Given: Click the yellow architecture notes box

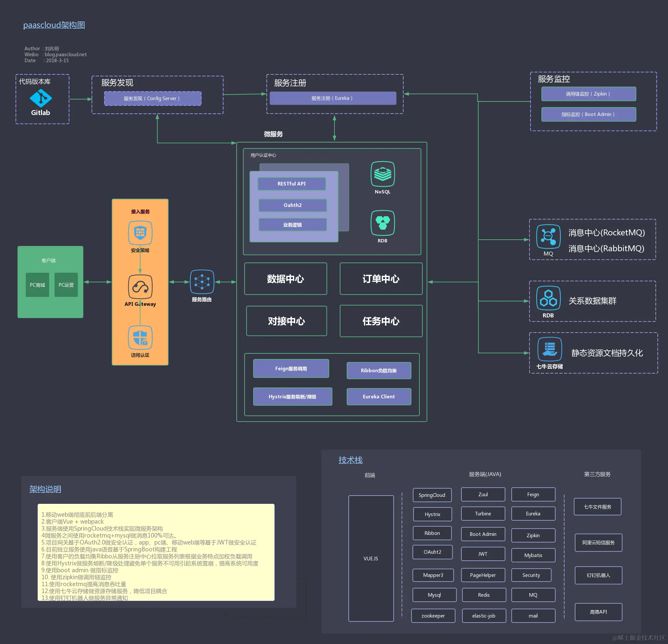Looking at the screenshot, I should (156, 552).
